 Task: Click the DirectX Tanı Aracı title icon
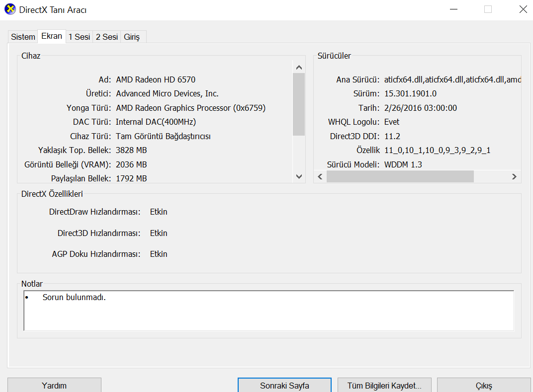click(x=10, y=9)
